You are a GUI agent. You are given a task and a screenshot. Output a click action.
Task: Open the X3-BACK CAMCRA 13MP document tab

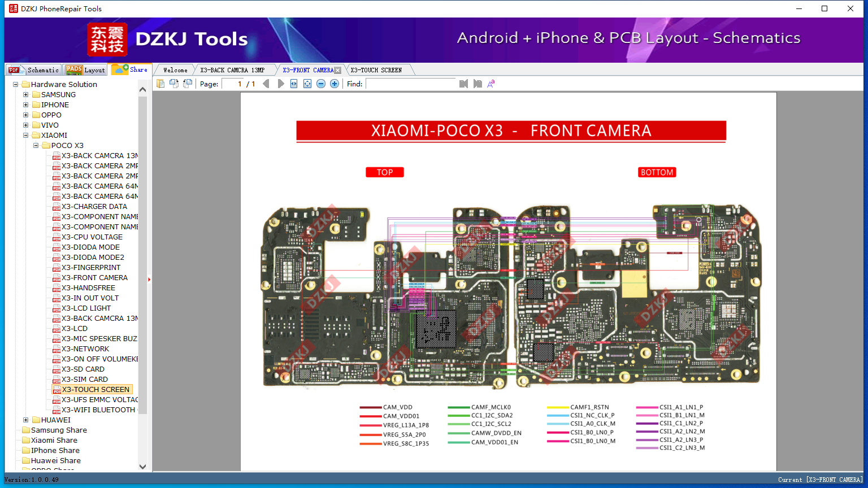pyautogui.click(x=232, y=70)
